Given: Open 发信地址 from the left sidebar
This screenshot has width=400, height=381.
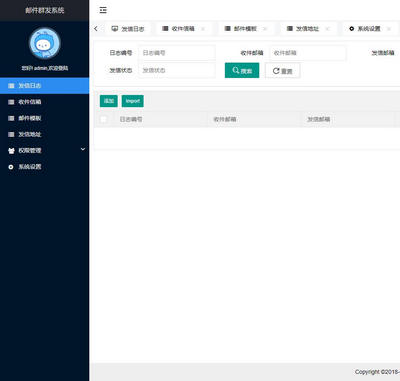Looking at the screenshot, I should (x=44, y=134).
